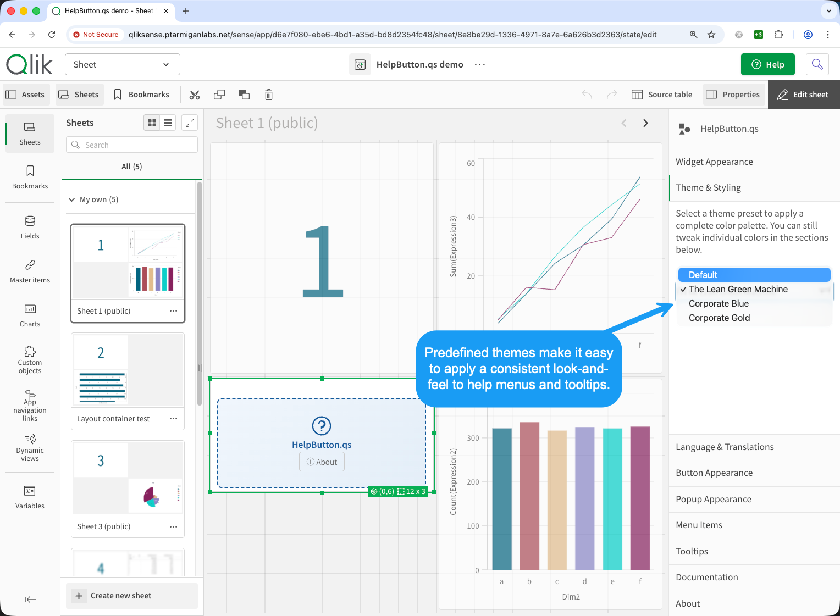Image resolution: width=840 pixels, height=616 pixels.
Task: Open the Variables sidebar panel
Action: (x=30, y=497)
